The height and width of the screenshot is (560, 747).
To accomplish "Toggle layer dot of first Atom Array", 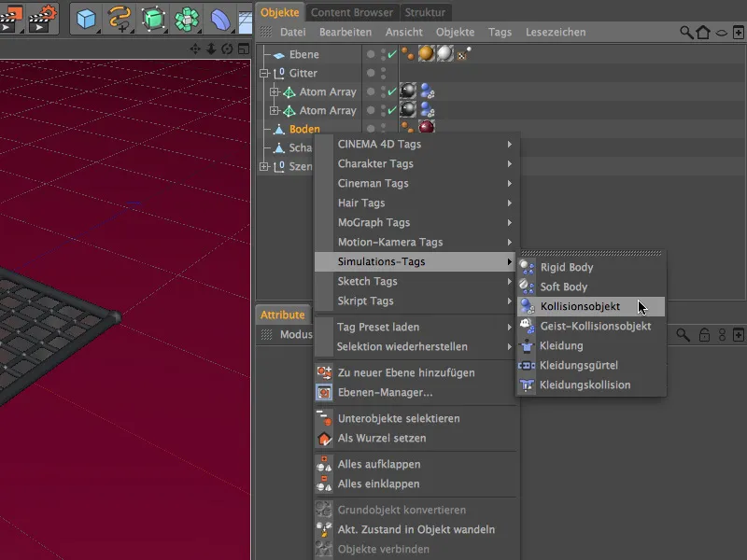I will 371,91.
